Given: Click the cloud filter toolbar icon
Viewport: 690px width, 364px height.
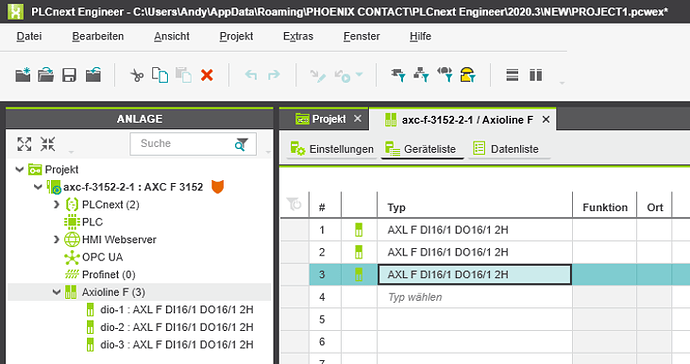Looking at the screenshot, I should tap(444, 75).
